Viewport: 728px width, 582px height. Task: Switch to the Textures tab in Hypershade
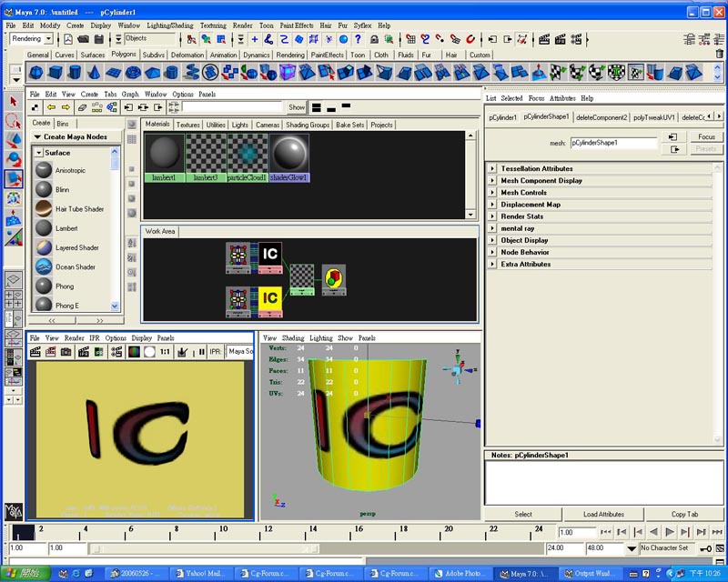click(x=187, y=125)
